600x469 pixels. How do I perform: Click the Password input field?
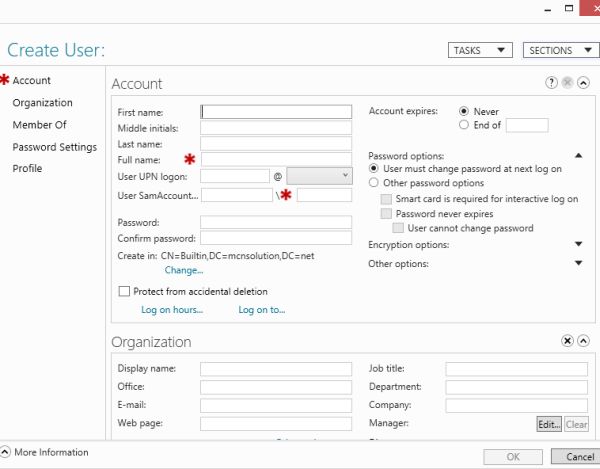pos(276,222)
